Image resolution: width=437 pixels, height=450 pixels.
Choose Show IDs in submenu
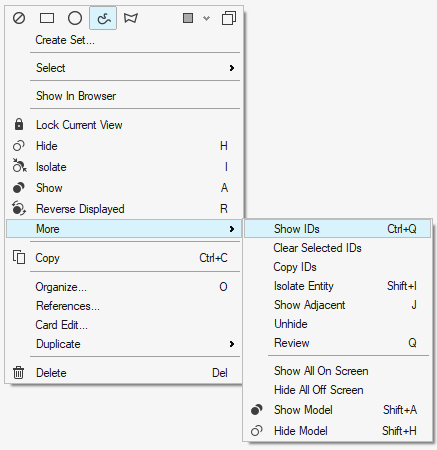[x=338, y=229]
